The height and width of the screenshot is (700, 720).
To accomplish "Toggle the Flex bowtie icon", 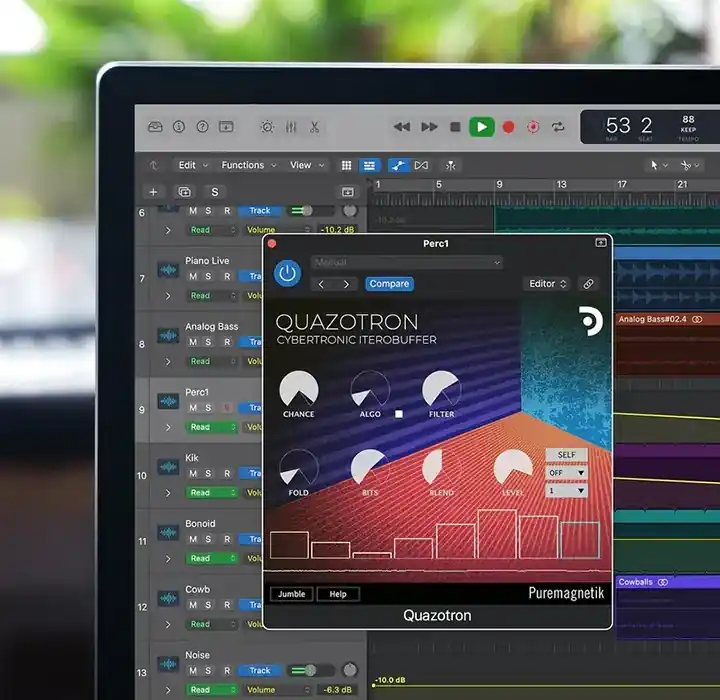I will 421,165.
